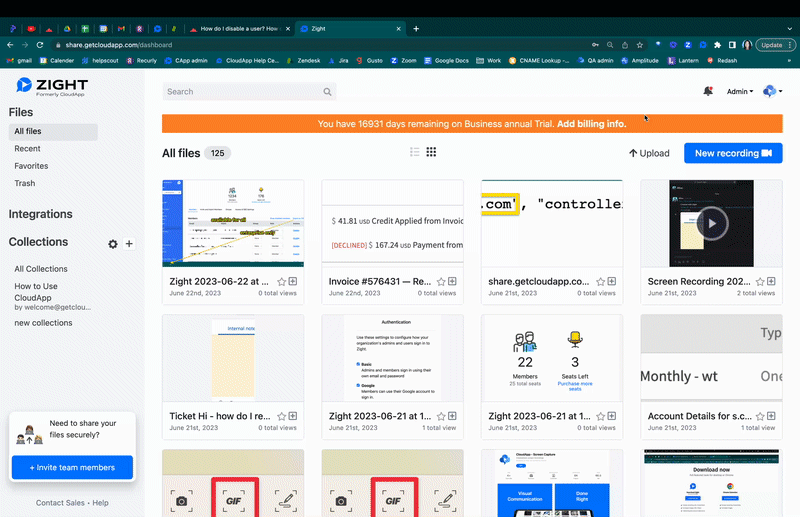Open Collections settings gear
The image size is (800, 517).
pyautogui.click(x=113, y=244)
